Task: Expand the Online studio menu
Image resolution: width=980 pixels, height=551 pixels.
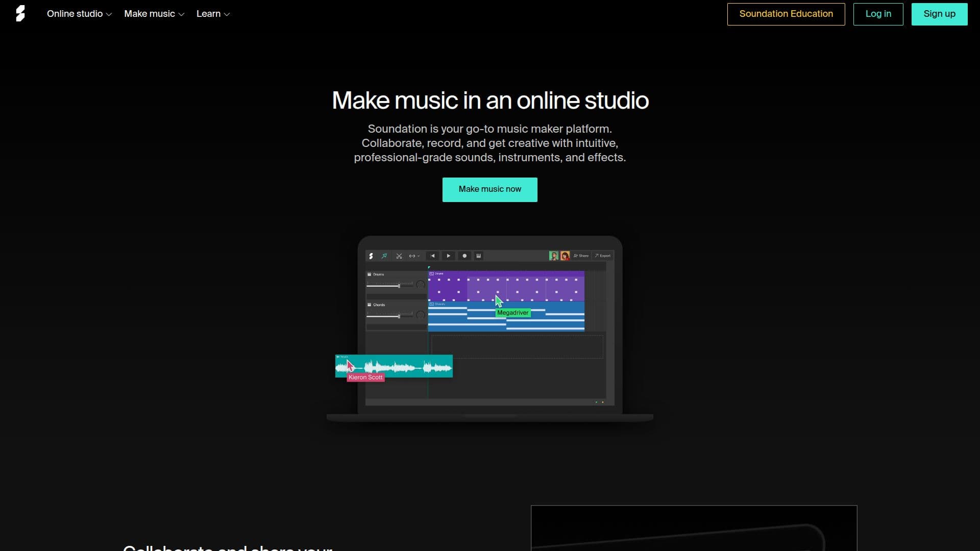Action: 79,14
